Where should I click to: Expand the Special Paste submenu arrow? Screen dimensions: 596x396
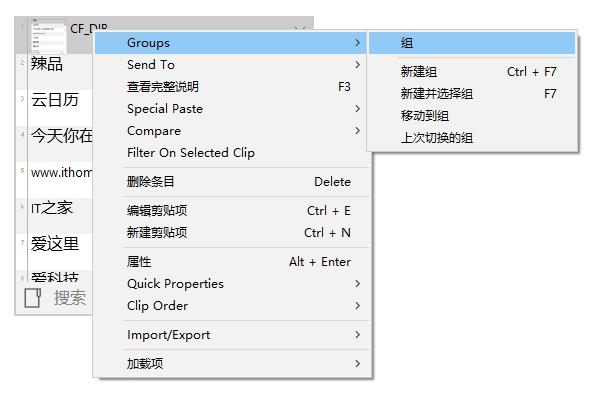pyautogui.click(x=357, y=109)
